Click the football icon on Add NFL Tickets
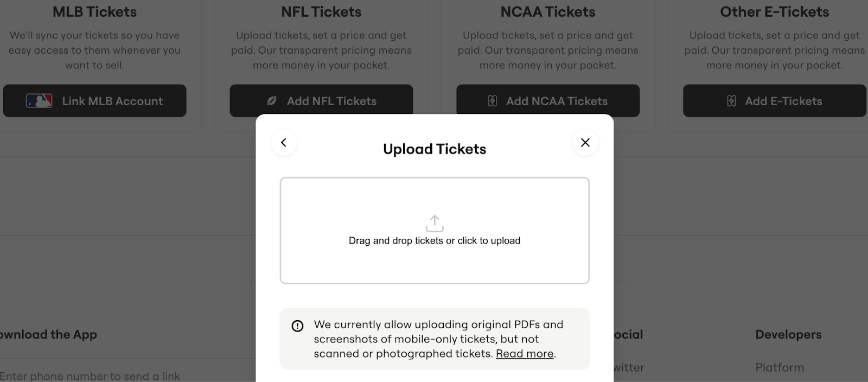 (x=272, y=100)
